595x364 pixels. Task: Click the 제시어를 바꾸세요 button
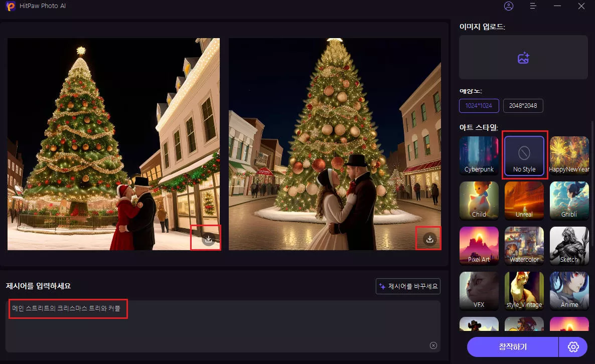tap(408, 286)
